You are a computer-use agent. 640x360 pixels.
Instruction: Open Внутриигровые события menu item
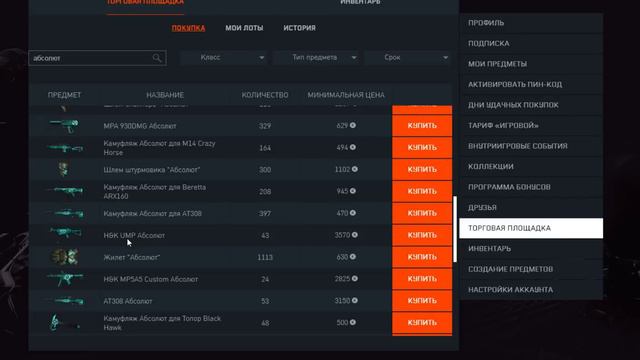tap(531, 146)
